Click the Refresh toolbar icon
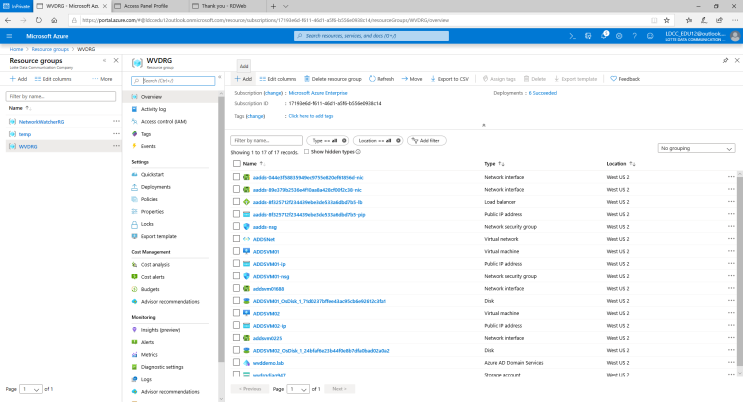The image size is (743, 402). (372, 78)
